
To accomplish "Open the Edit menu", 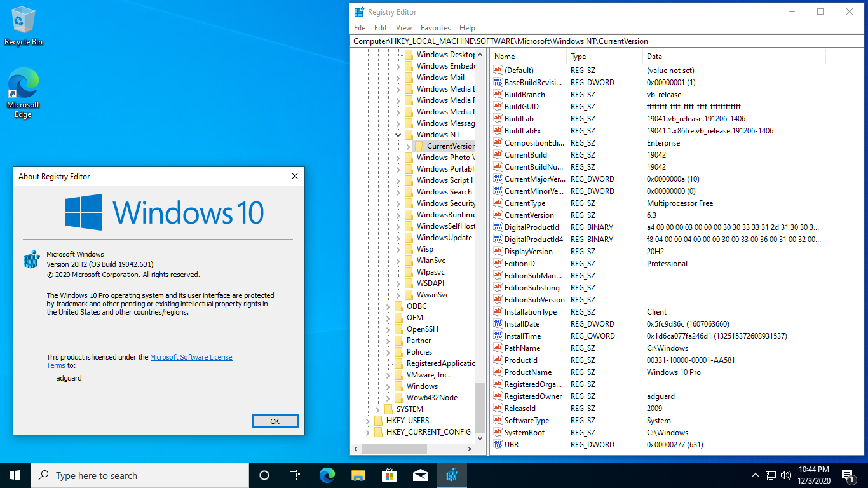I will 381,28.
